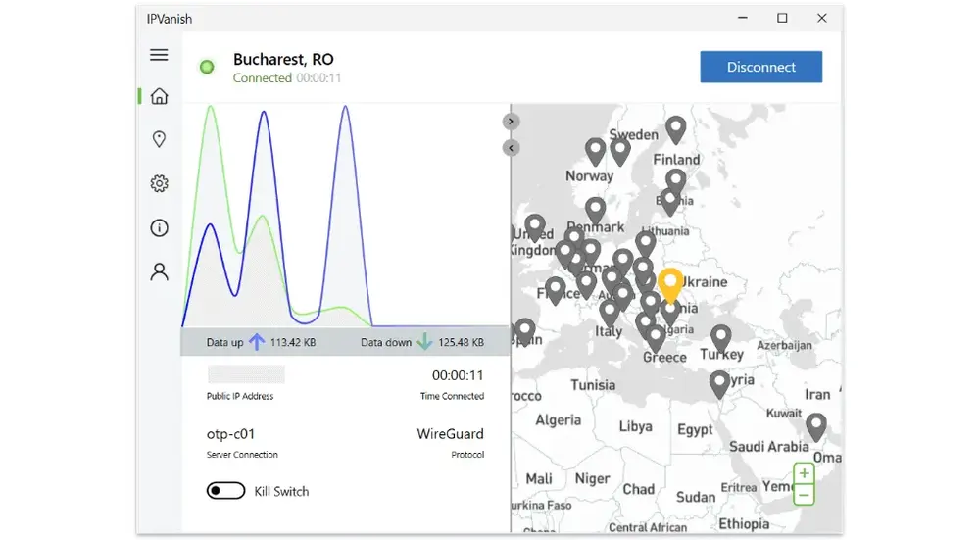Click the blurred Public IP Address field
Viewport: 980px width, 540px height.
click(x=246, y=374)
